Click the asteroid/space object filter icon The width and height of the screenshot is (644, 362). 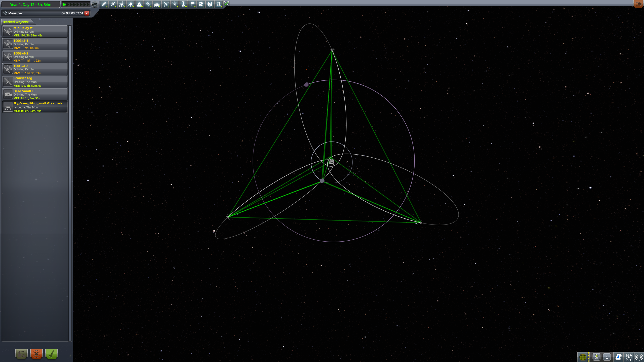[201, 4]
